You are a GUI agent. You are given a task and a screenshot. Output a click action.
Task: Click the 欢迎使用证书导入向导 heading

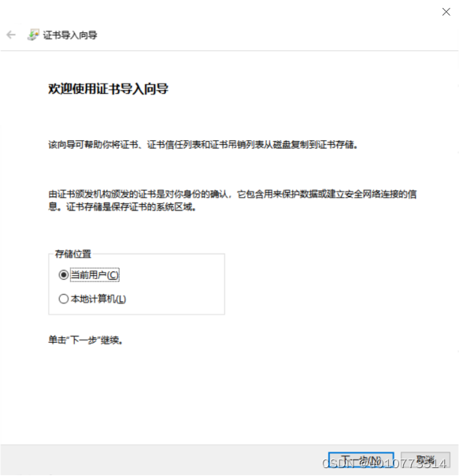(109, 89)
